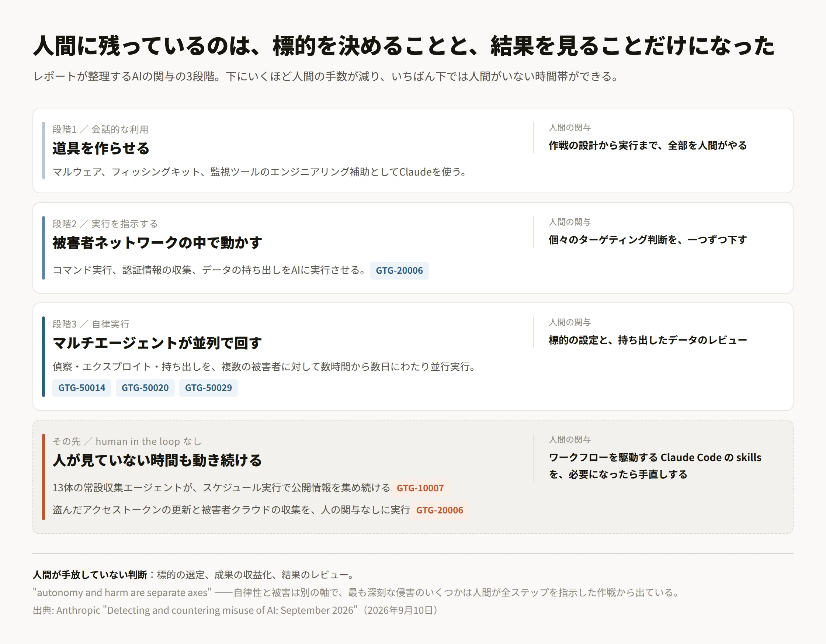Screen dimensions: 826x644
Task: Click the quote "autonomy and harm are separate axes"
Action: (x=122, y=592)
